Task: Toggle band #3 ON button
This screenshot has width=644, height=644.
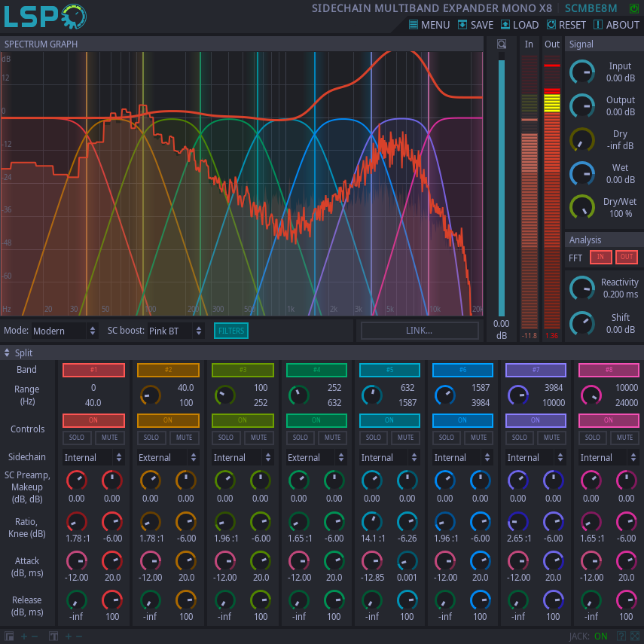Action: 243,420
